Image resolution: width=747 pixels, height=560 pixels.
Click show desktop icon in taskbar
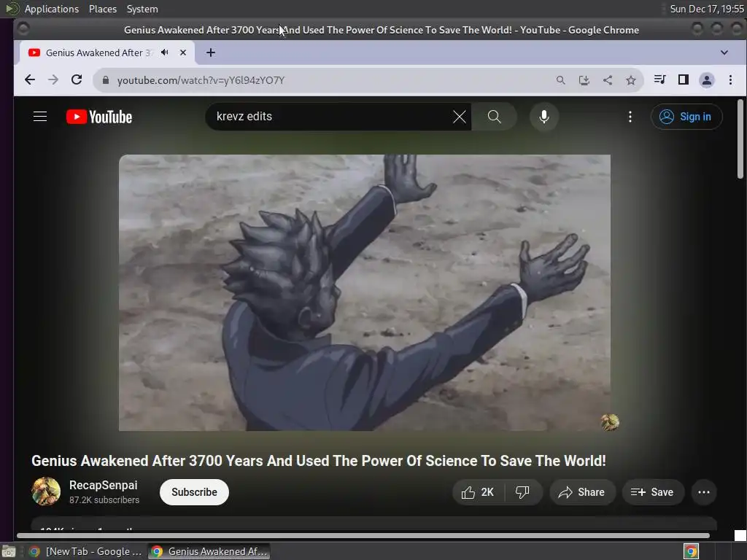click(9, 551)
